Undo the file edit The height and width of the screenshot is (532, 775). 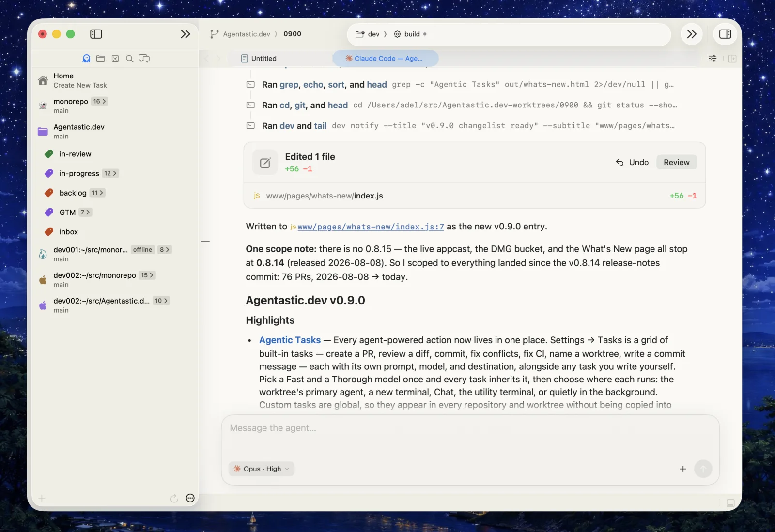632,163
